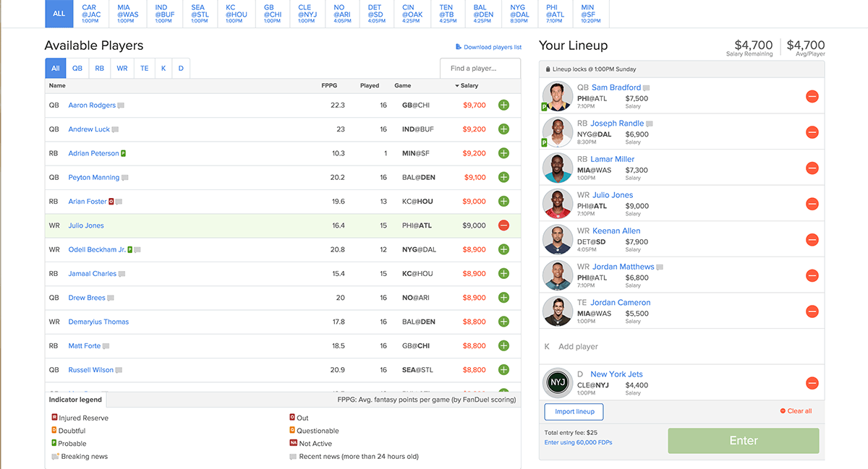Add Aaron Rodgers with green plus icon
Screen dimensions: 868x469
[x=503, y=105]
